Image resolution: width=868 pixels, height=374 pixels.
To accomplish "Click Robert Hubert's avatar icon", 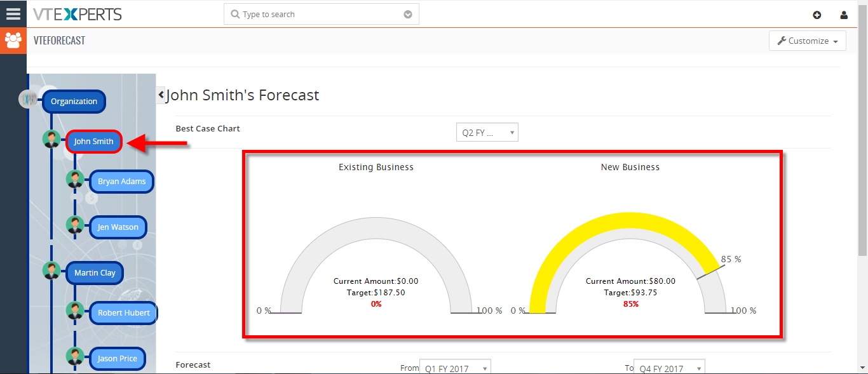I will click(75, 311).
